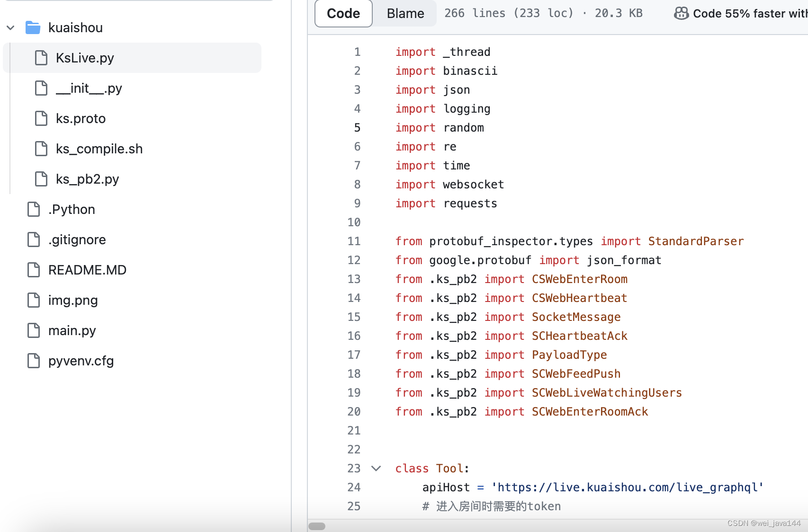Select line number 24

click(x=354, y=488)
